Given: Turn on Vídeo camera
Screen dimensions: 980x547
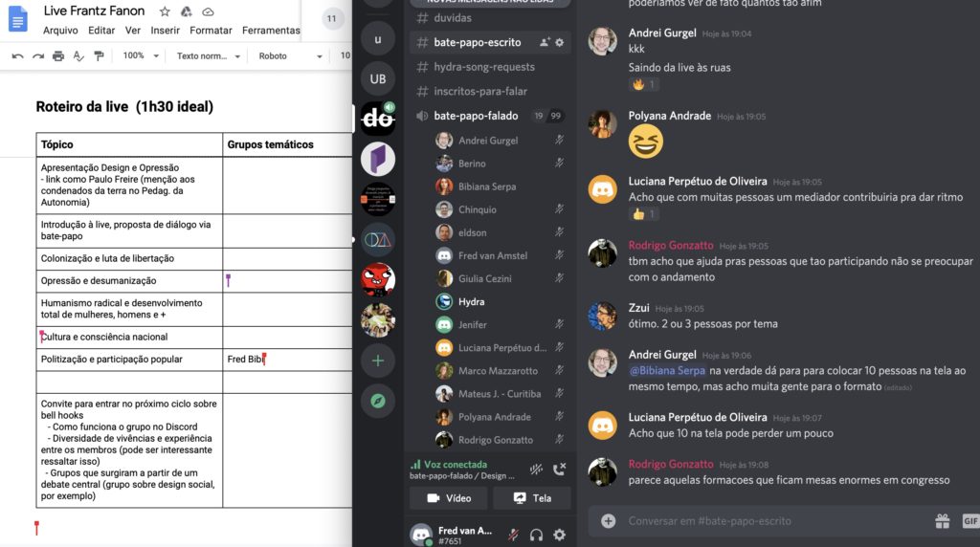Looking at the screenshot, I should (x=449, y=498).
